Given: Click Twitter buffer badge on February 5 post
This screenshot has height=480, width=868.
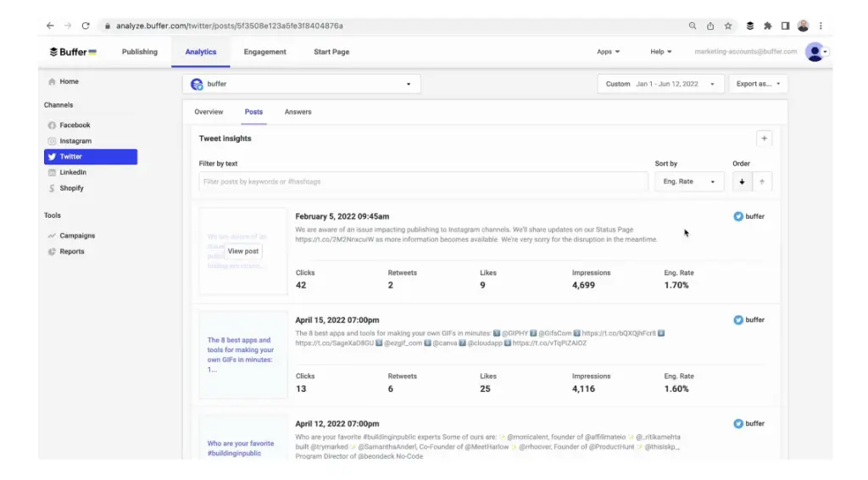Looking at the screenshot, I should (x=748, y=216).
